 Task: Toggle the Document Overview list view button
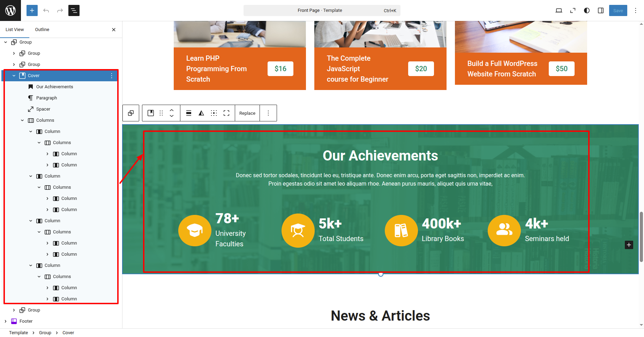[x=74, y=10]
